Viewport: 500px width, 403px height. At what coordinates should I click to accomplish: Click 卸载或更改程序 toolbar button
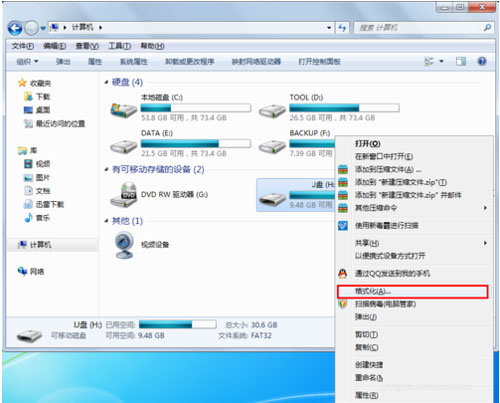[190, 62]
